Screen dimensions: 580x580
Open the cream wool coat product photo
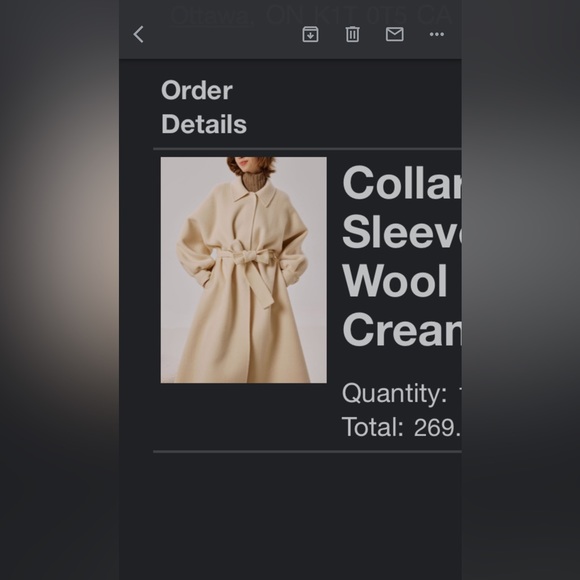point(243,270)
